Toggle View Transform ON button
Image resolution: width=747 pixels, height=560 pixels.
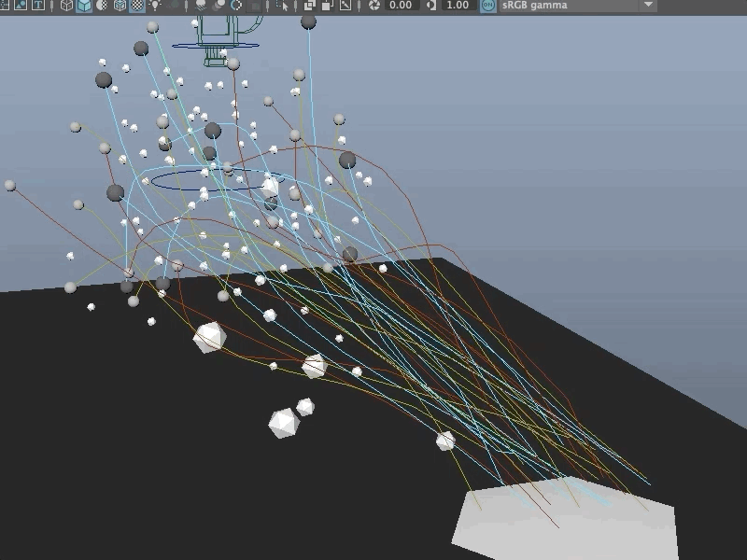(487, 6)
